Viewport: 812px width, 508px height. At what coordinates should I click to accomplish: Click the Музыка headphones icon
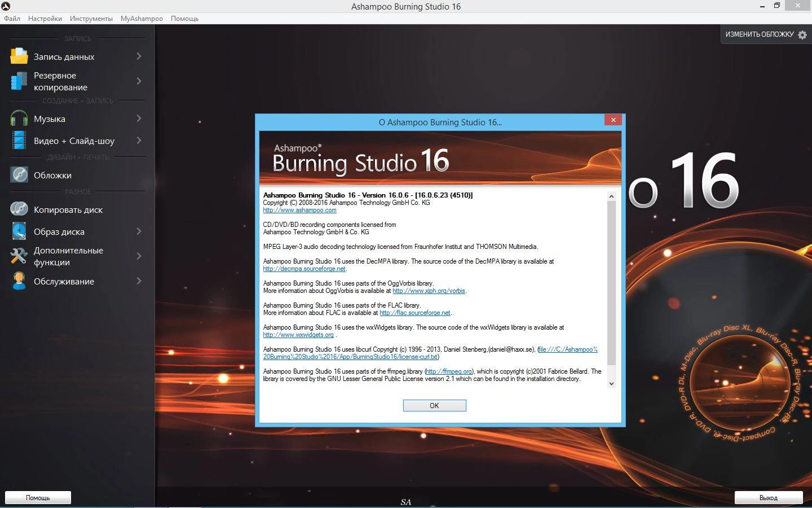coord(19,119)
